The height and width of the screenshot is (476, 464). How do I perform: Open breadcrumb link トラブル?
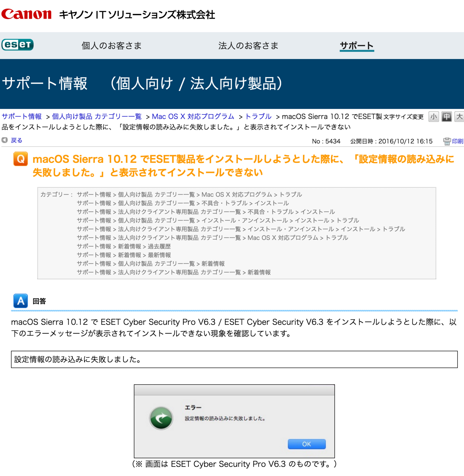pyautogui.click(x=258, y=116)
